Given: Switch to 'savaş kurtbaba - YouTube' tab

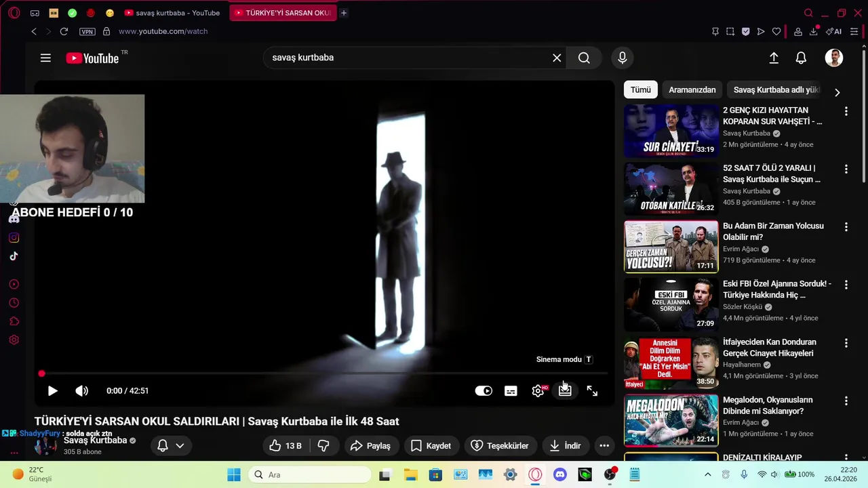Looking at the screenshot, I should (172, 13).
